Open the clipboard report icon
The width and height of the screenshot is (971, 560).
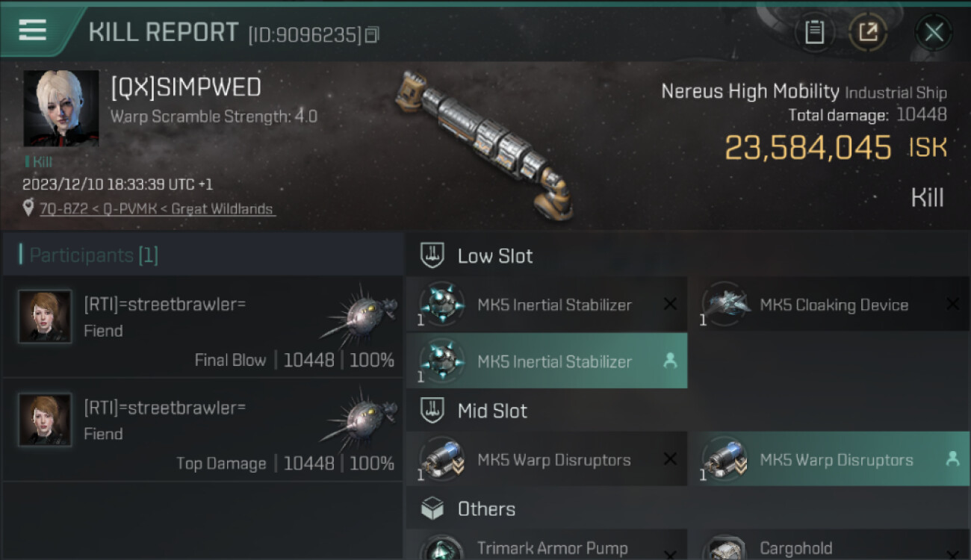click(x=814, y=32)
